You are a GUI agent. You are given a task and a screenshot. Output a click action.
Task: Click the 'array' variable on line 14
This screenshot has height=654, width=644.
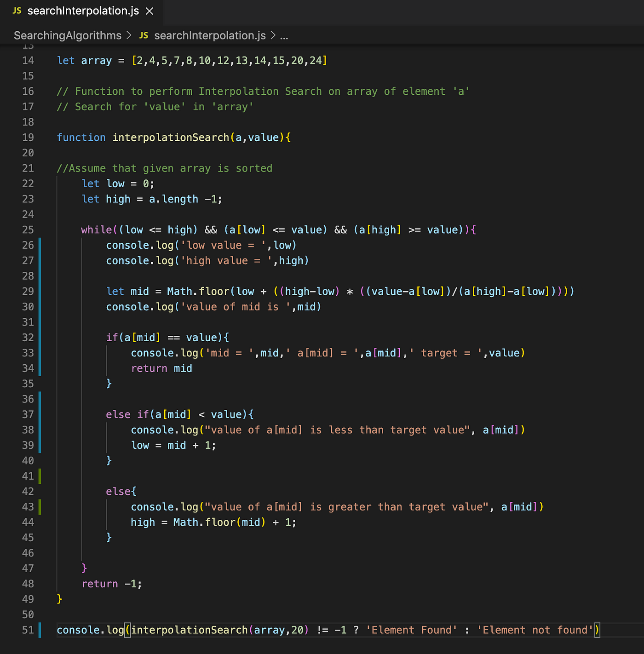pos(97,61)
